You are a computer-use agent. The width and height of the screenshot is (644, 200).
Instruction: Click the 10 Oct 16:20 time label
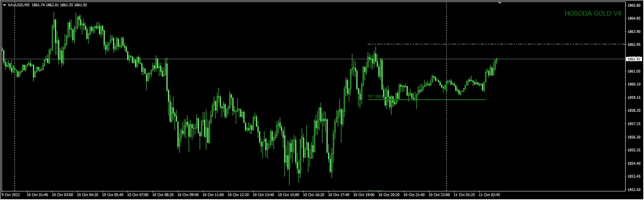[x=314, y=195]
